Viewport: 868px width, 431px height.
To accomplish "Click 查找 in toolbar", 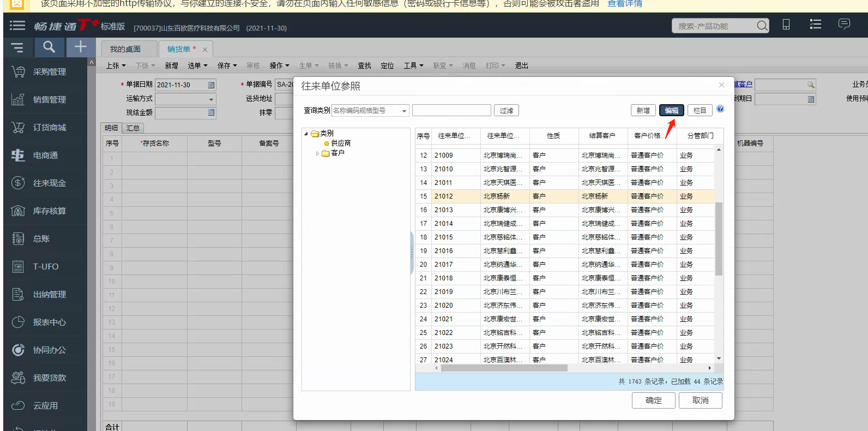I will coord(364,65).
